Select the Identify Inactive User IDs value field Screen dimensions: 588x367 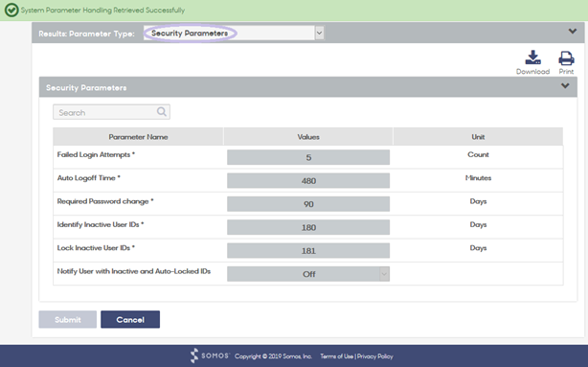(x=308, y=227)
